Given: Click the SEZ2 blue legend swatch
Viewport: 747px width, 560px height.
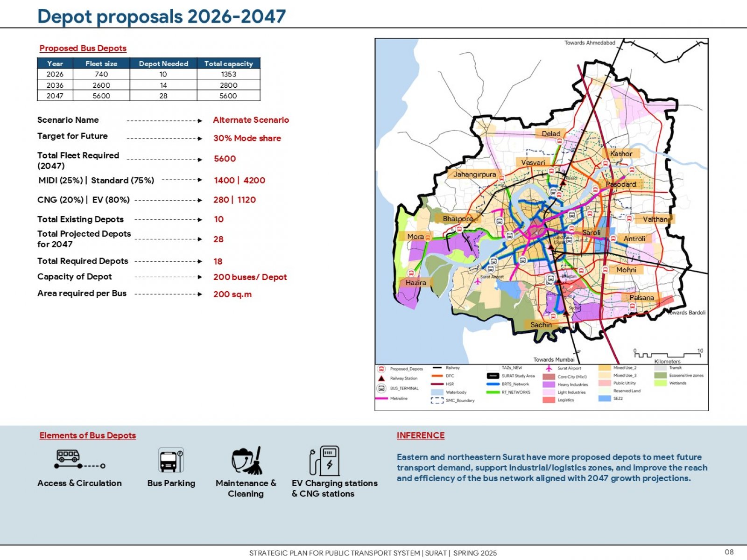Looking at the screenshot, I should coord(605,399).
